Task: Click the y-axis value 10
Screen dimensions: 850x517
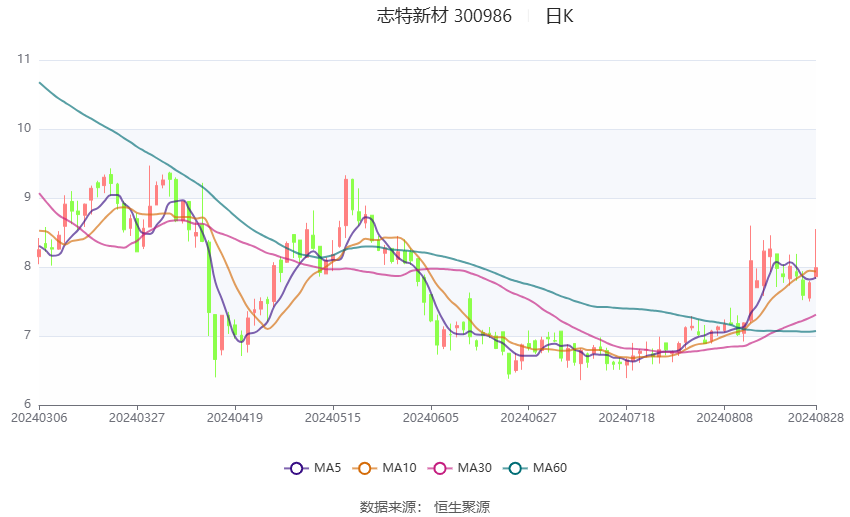Action: point(24,128)
